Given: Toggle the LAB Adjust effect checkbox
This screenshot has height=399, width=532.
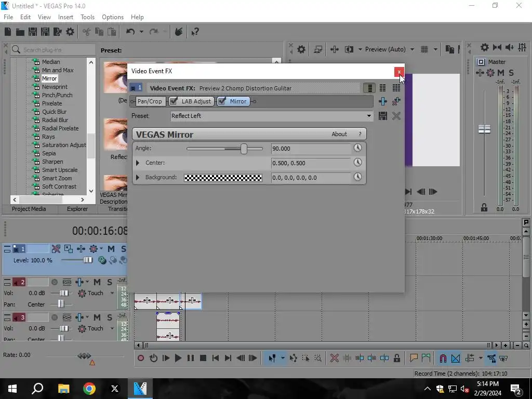Looking at the screenshot, I should [x=174, y=101].
